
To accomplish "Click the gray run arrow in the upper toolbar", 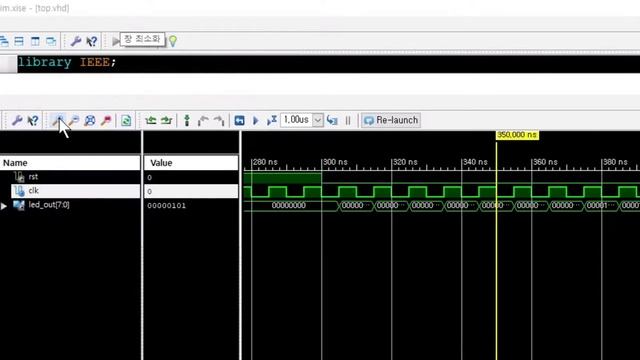I will coord(116,41).
